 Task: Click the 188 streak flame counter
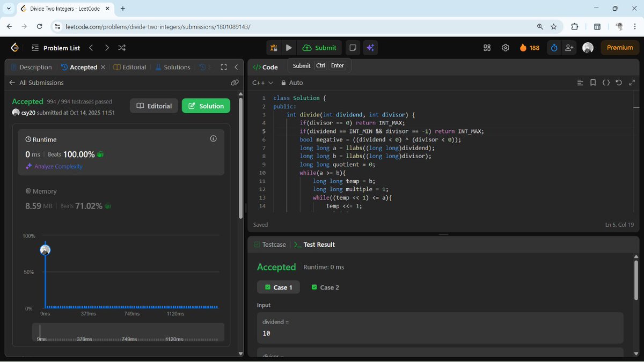pos(530,48)
